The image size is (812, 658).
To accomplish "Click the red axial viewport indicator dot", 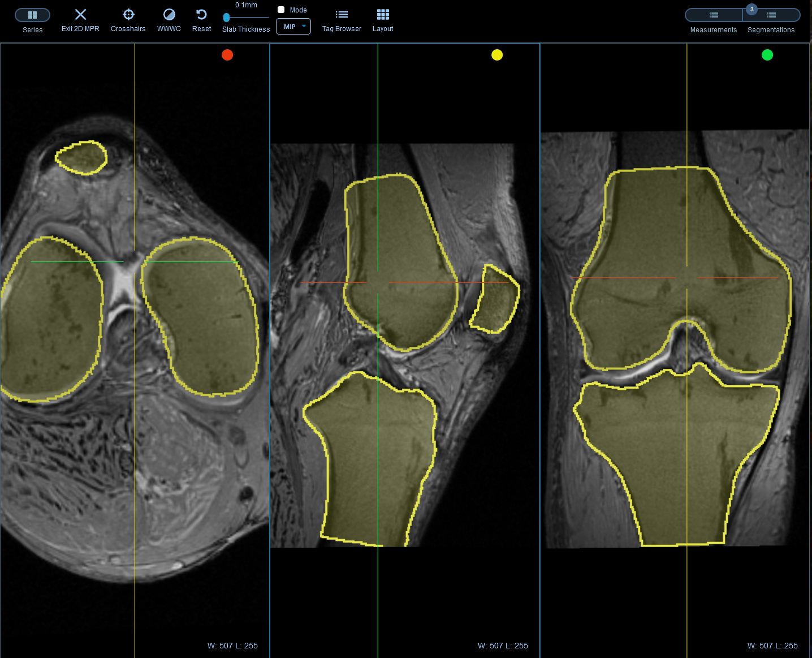I will [227, 55].
